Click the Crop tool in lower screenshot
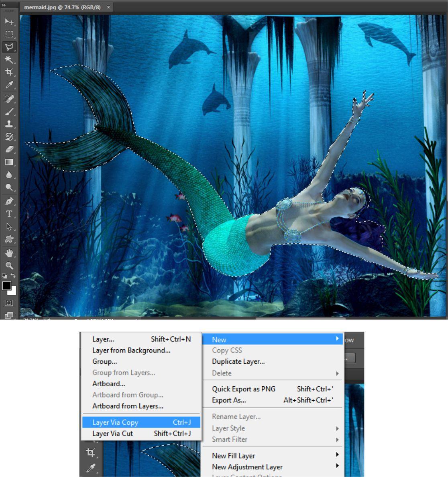This screenshot has width=448, height=477. click(x=91, y=453)
